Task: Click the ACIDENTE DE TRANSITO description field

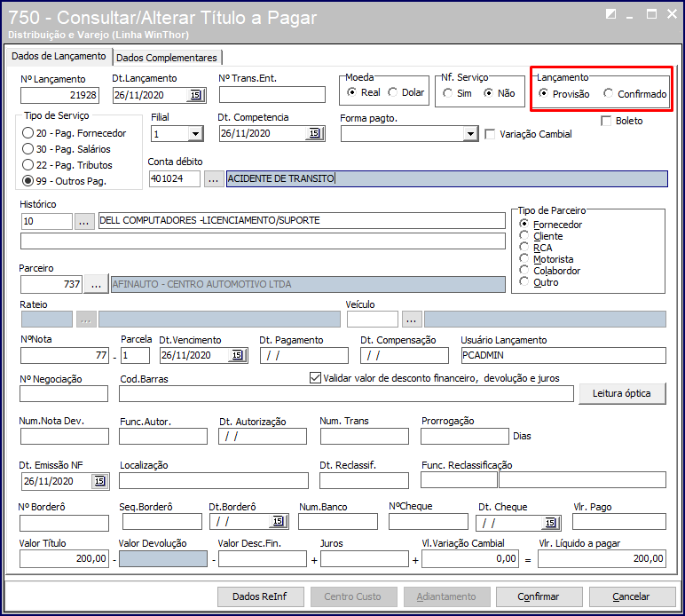Action: tap(447, 178)
